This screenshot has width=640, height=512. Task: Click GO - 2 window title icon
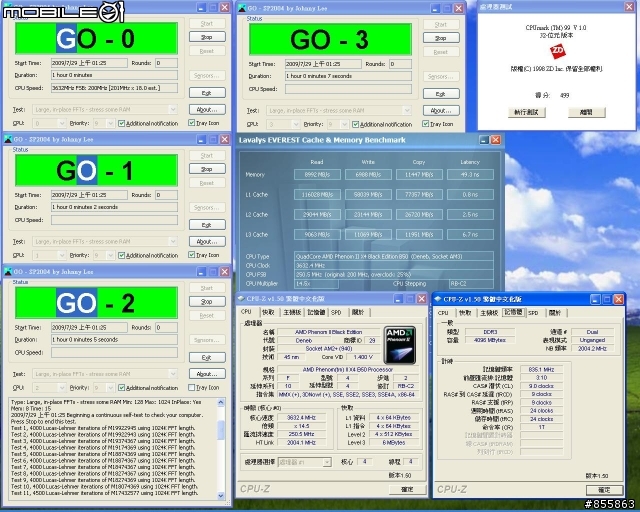tap(8, 272)
